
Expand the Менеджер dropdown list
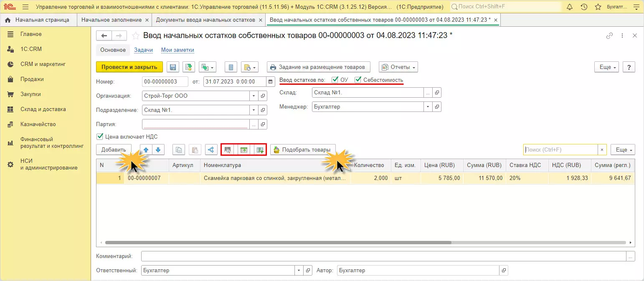428,107
